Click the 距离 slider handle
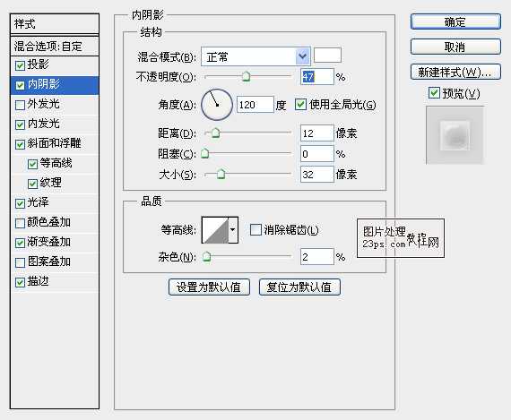The width and height of the screenshot is (511, 420). (215, 133)
